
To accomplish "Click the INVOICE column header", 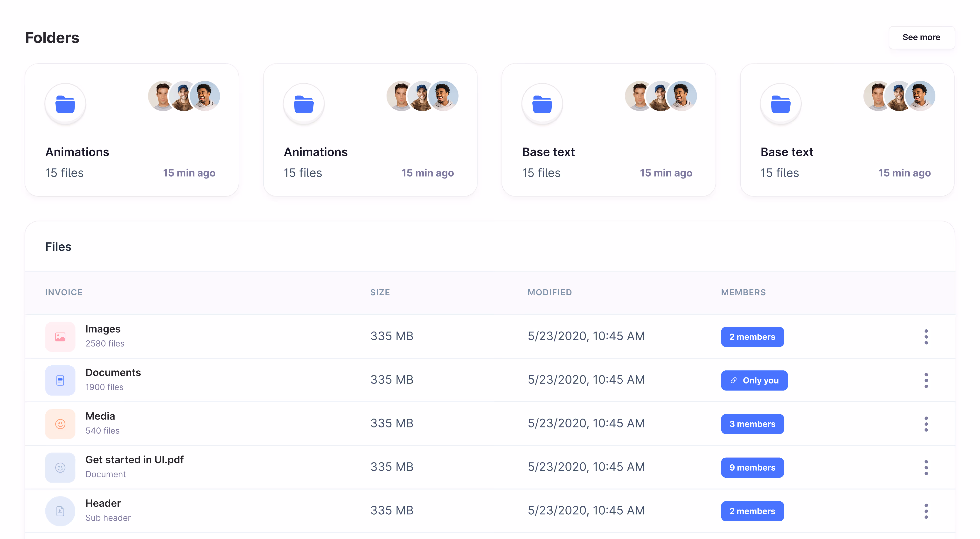I will 64,292.
